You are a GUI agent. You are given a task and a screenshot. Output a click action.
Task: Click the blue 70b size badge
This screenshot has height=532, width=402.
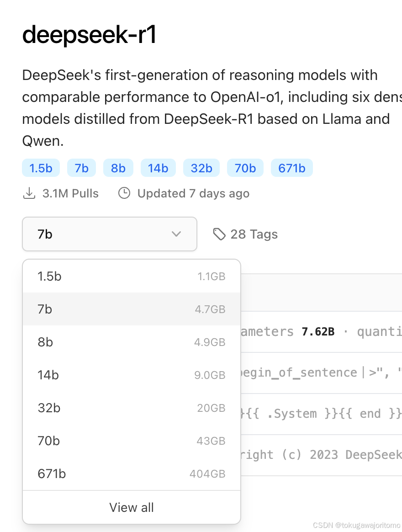(245, 168)
